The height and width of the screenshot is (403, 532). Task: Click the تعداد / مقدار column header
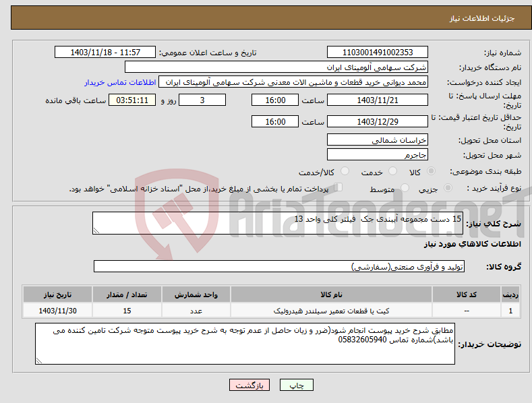coord(127,294)
